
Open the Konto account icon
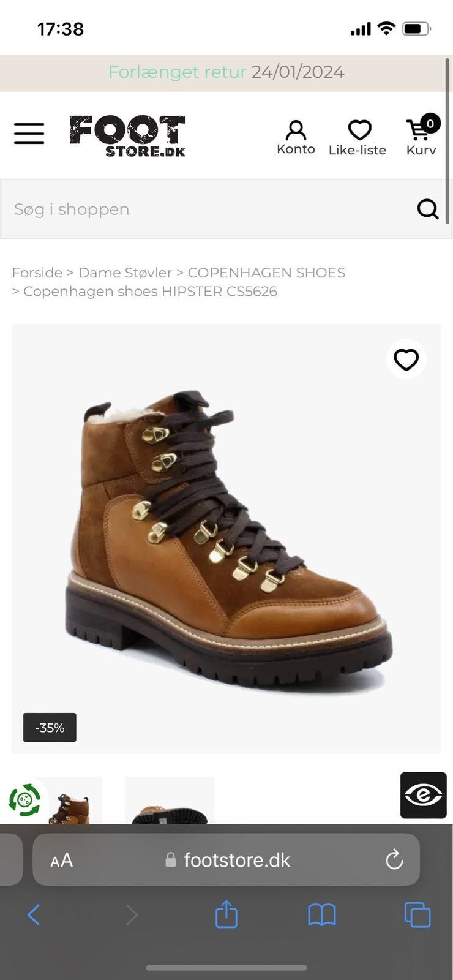(x=296, y=138)
